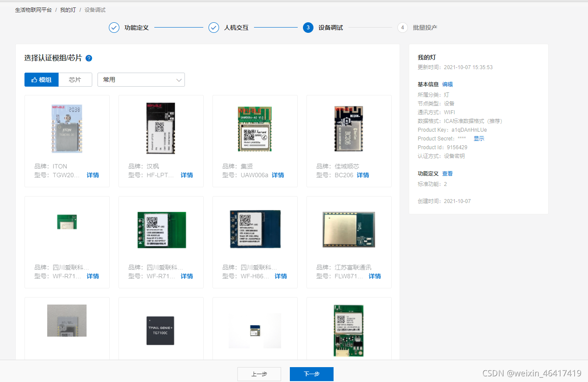This screenshot has height=382, width=588.
Task: Open 详情 for ITON TGW20 module
Action: (93, 175)
